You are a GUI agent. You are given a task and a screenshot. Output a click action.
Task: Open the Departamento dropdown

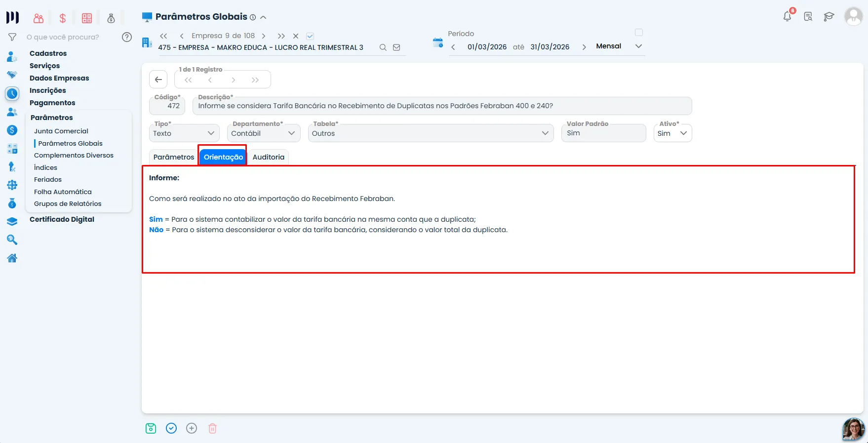pyautogui.click(x=264, y=133)
